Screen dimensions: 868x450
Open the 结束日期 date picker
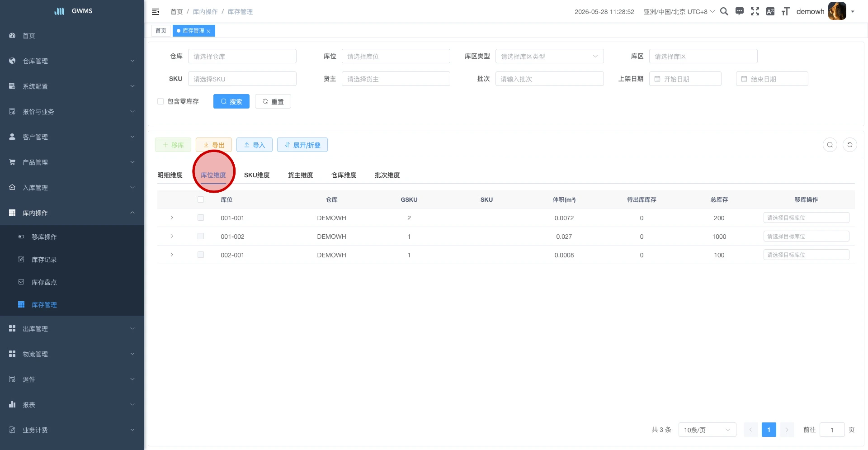click(x=772, y=79)
